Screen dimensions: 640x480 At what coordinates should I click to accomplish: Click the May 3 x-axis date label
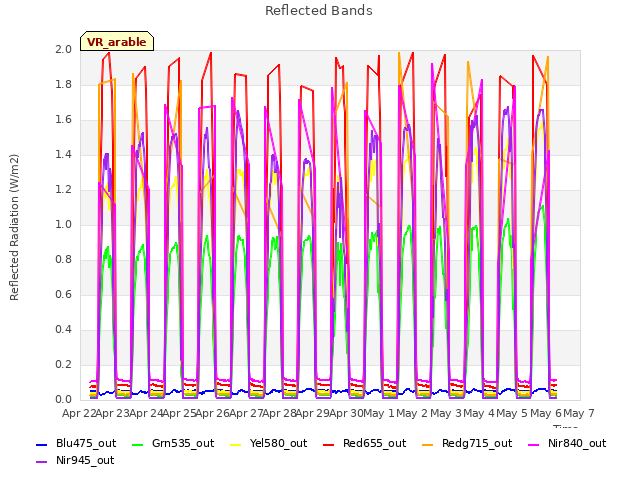[446, 413]
